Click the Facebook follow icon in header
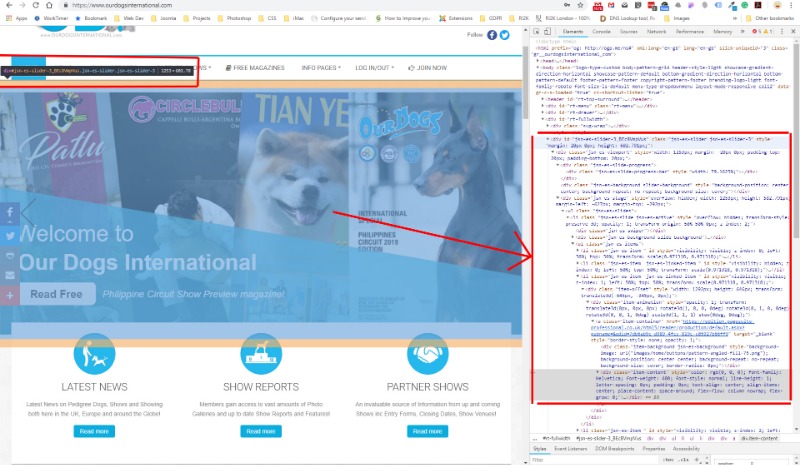 (x=492, y=35)
